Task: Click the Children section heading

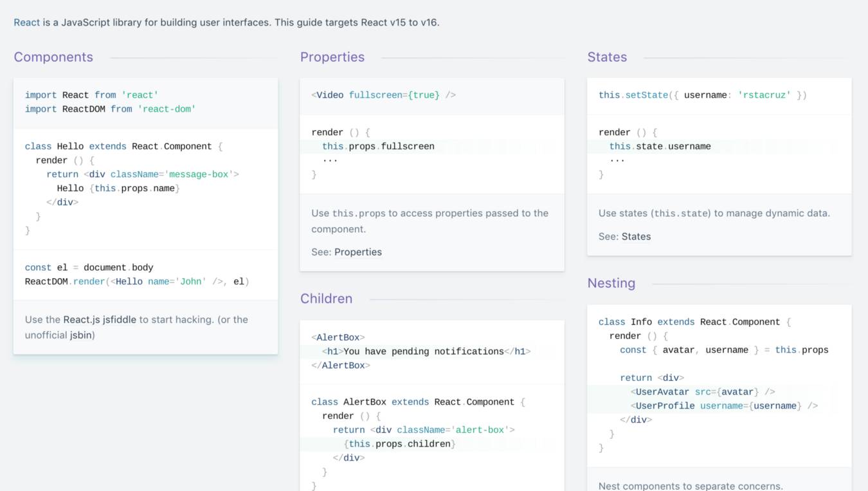Action: tap(326, 299)
